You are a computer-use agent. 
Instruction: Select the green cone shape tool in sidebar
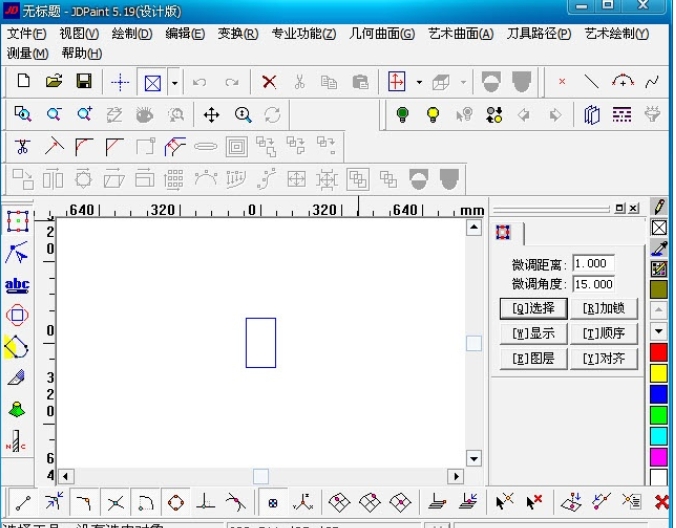coord(17,409)
